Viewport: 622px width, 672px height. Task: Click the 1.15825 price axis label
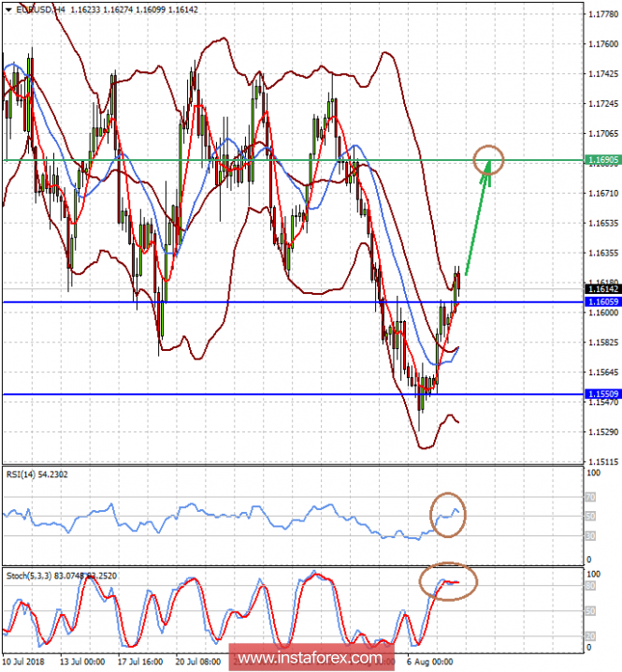click(603, 343)
